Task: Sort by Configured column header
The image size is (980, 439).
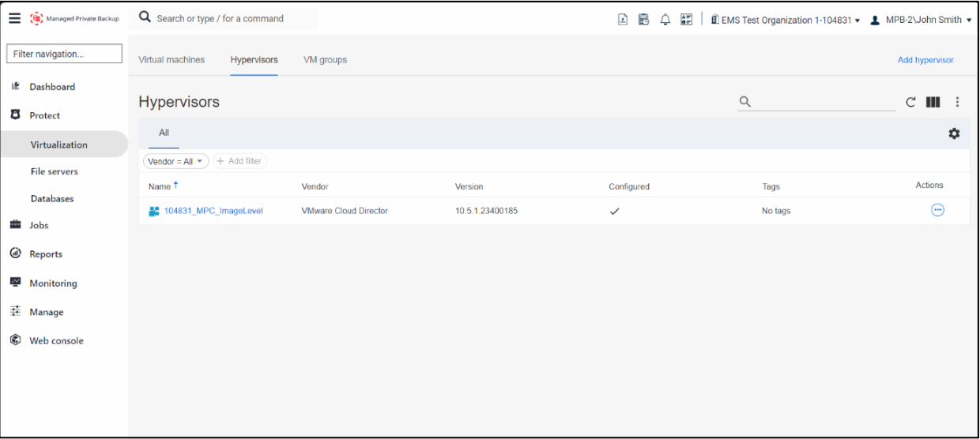Action: [629, 187]
